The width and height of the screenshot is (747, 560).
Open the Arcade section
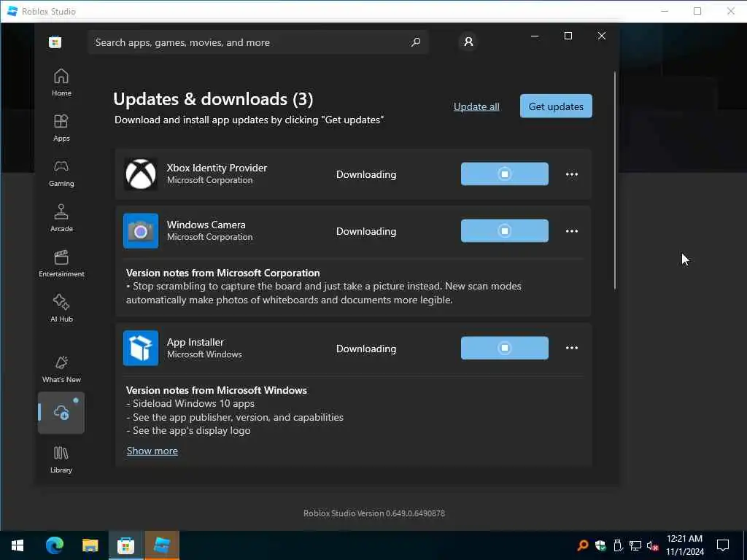click(61, 218)
